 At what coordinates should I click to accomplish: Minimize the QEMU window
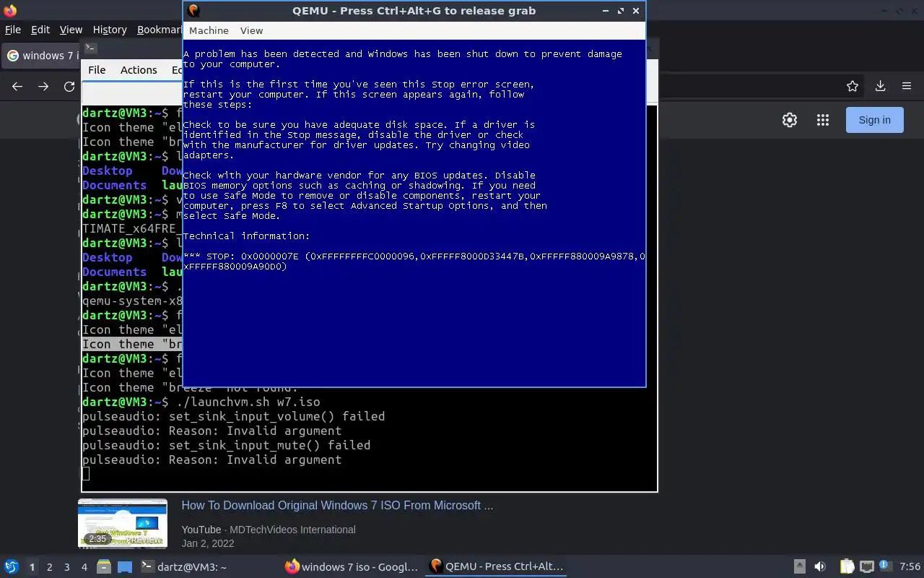(606, 11)
